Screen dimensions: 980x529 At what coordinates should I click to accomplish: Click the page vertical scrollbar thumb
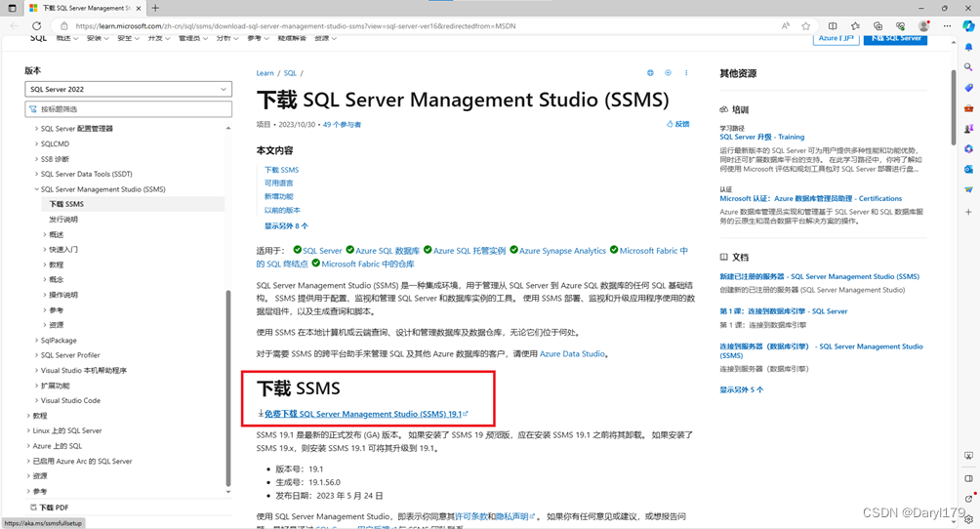coord(953,106)
